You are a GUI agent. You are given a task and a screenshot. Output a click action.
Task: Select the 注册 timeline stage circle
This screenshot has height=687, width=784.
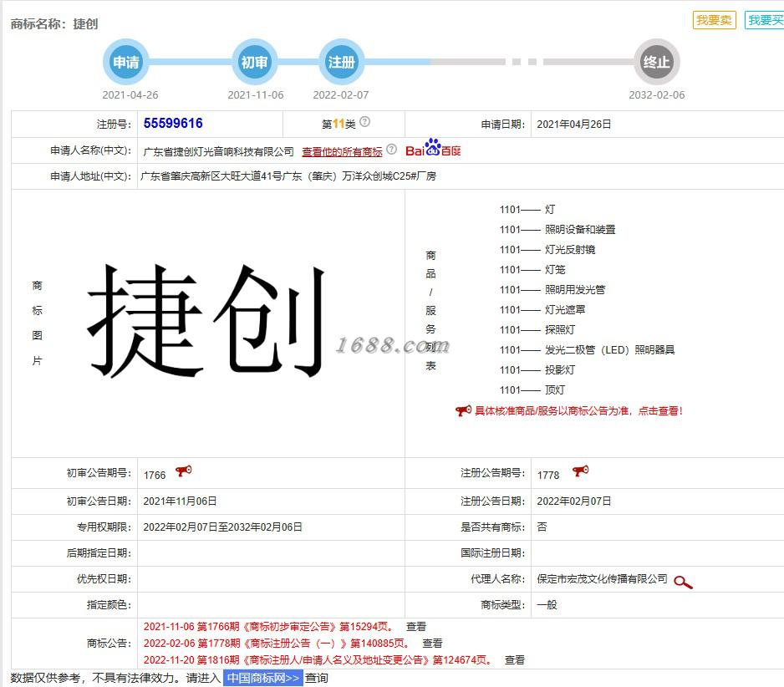(342, 62)
